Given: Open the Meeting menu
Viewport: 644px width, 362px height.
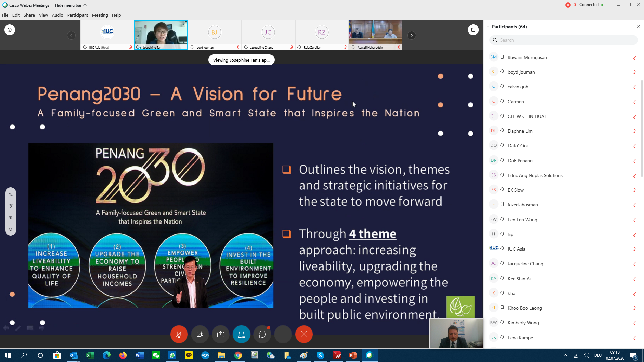Looking at the screenshot, I should 100,15.
